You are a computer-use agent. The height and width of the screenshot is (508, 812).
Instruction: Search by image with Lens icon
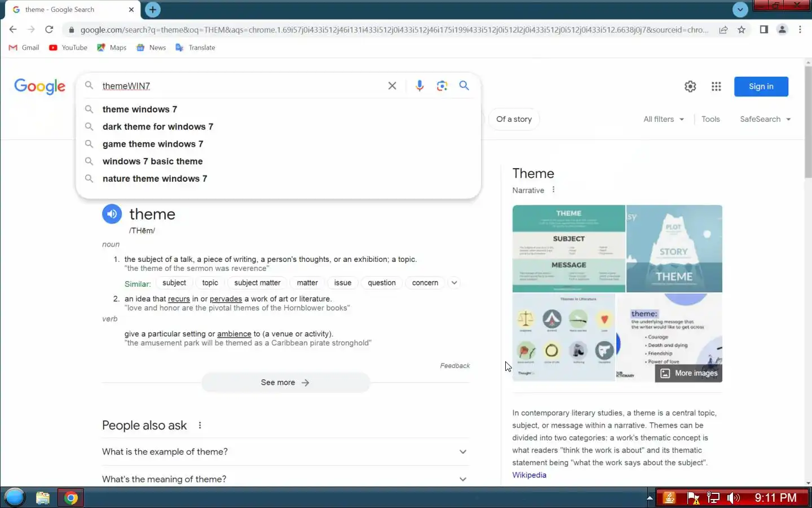(x=442, y=86)
